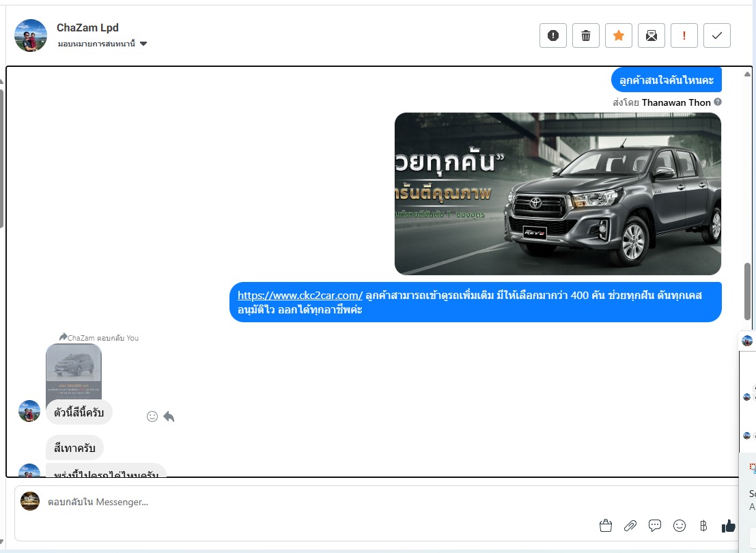This screenshot has width=756, height=553.
Task: Click the reply in Messenger text field
Action: (307, 502)
